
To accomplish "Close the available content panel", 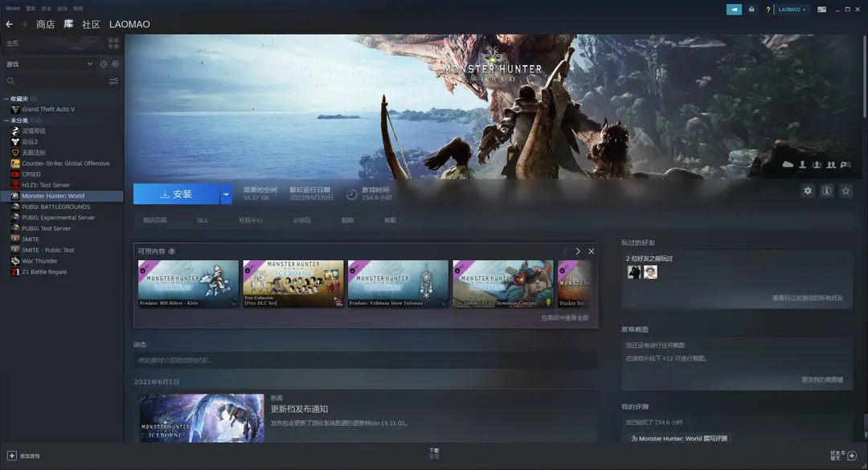I will (x=592, y=251).
